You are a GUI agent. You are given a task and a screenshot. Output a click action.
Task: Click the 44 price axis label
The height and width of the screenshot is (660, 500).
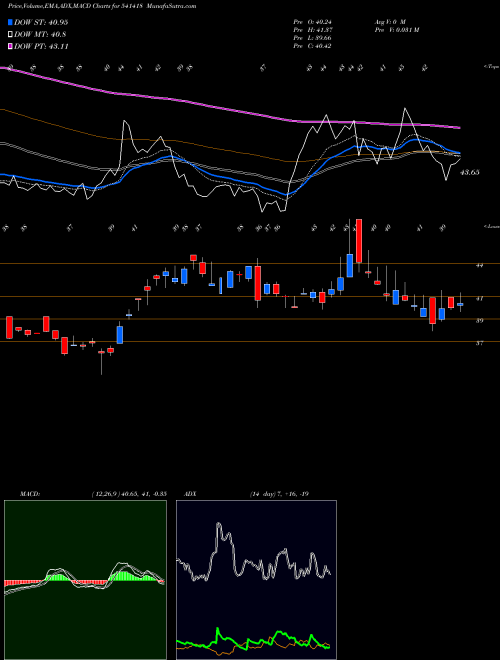(479, 265)
